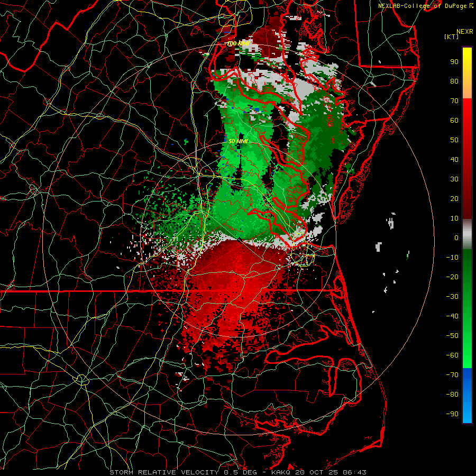Select the 10 knot scale label
This screenshot has width=476, height=476.
pos(454,218)
